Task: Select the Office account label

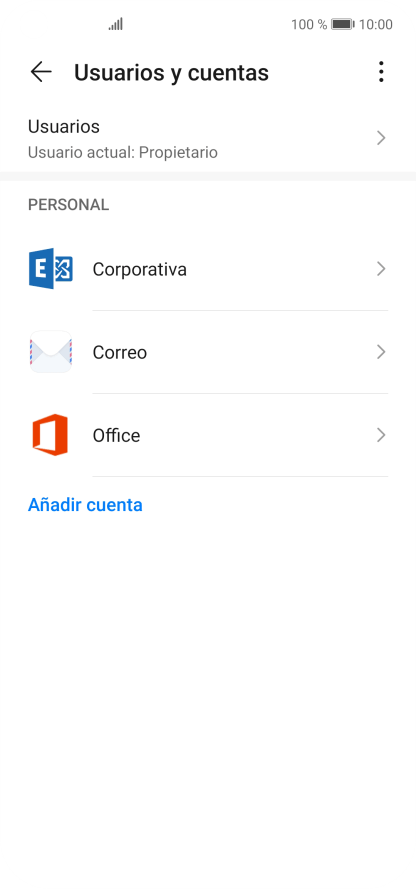Action: tap(116, 435)
